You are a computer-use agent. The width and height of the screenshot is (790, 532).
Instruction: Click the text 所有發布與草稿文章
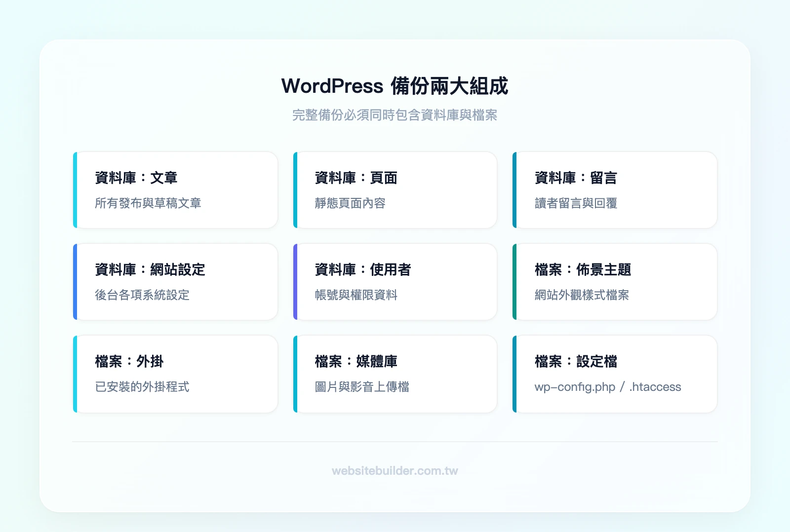(x=148, y=203)
